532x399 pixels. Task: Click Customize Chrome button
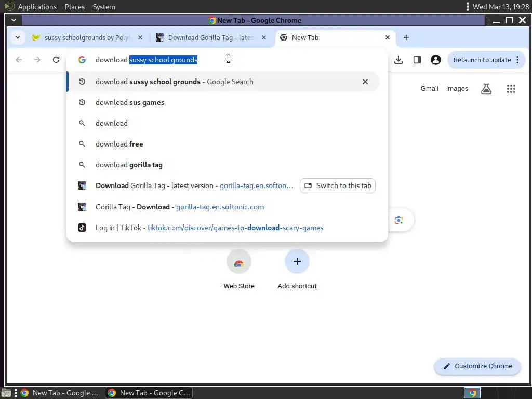pos(477,366)
